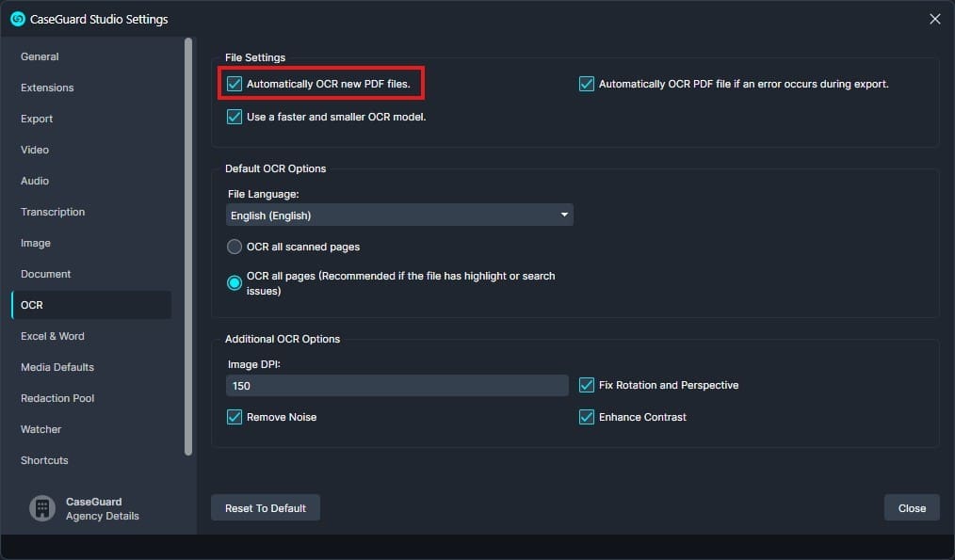Disable Automatically OCR new PDF files
The width and height of the screenshot is (955, 560).
[234, 84]
